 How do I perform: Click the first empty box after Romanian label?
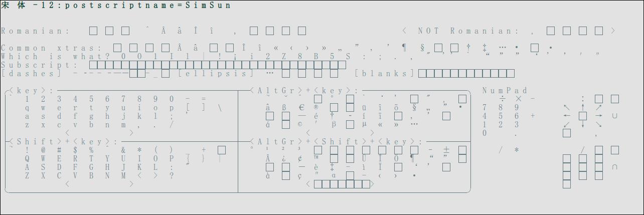[x=93, y=31]
